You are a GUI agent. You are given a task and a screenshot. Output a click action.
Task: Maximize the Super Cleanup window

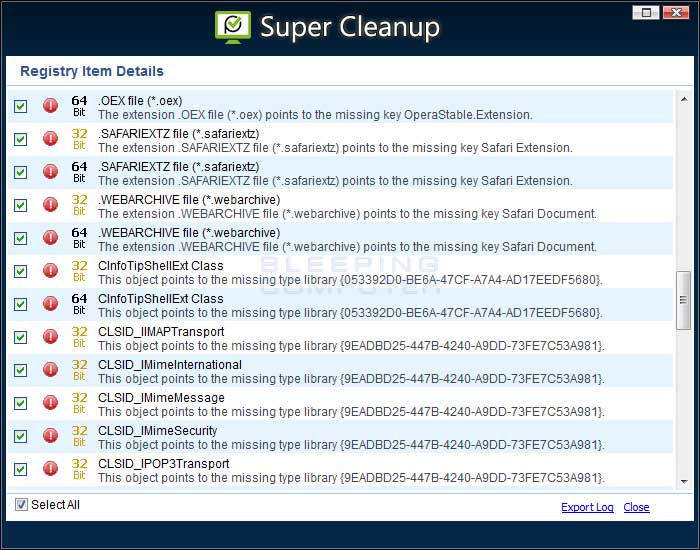pos(646,12)
